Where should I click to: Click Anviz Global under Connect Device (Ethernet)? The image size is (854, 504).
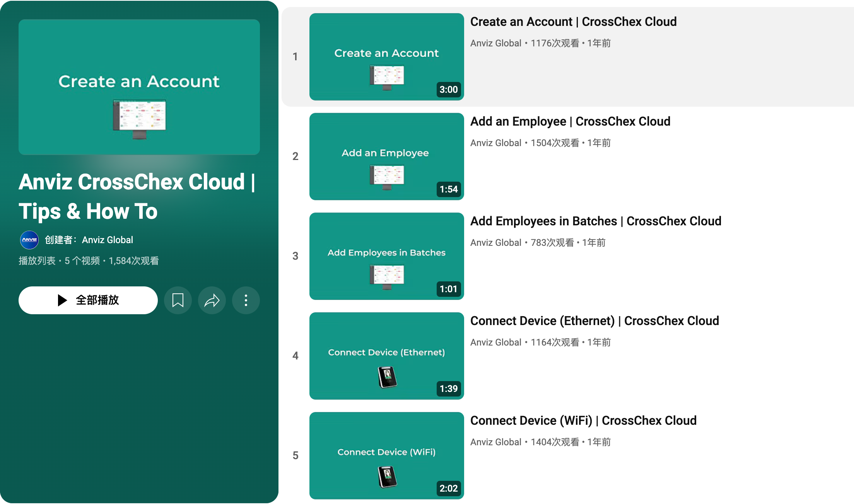point(496,342)
